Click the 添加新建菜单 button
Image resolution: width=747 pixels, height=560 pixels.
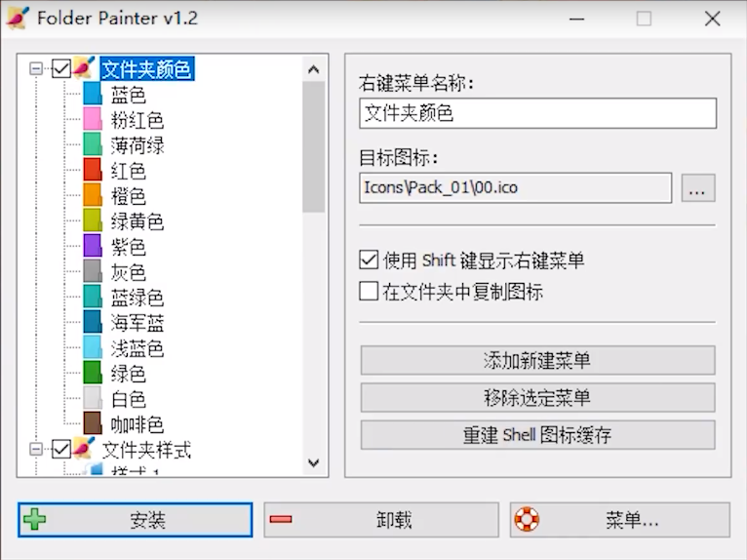pyautogui.click(x=538, y=360)
